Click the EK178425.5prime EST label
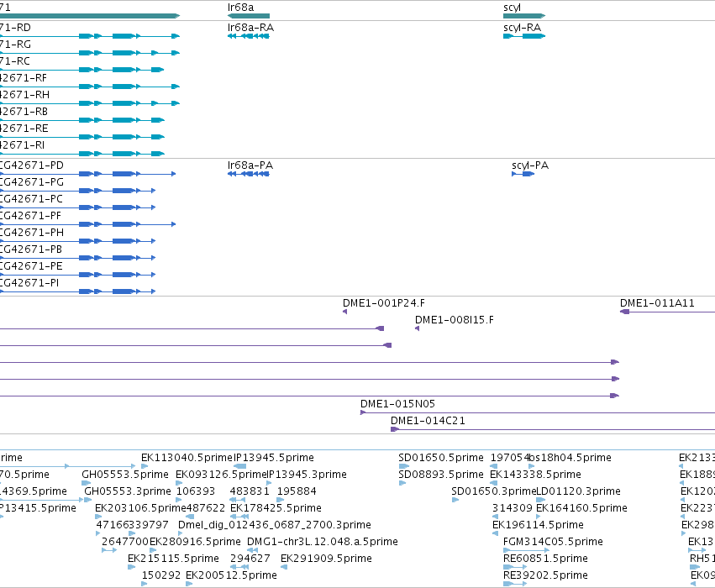The height and width of the screenshot is (588, 715). (276, 508)
